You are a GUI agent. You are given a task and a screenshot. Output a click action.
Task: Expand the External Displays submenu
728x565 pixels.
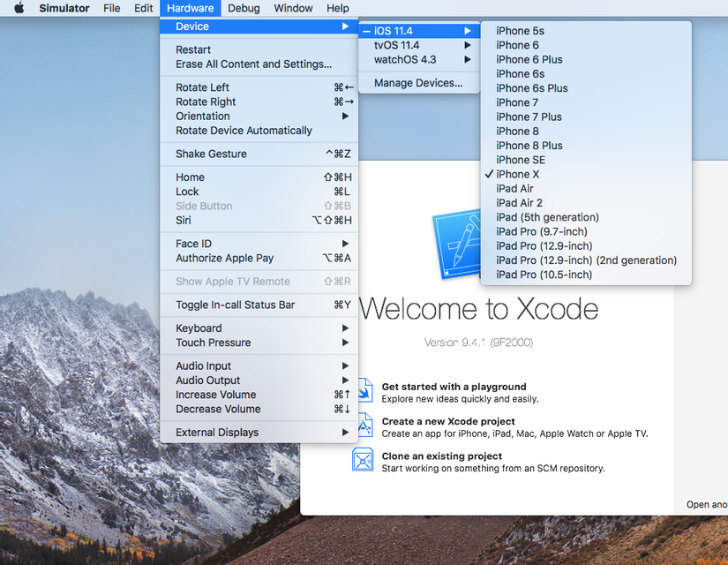[259, 433]
